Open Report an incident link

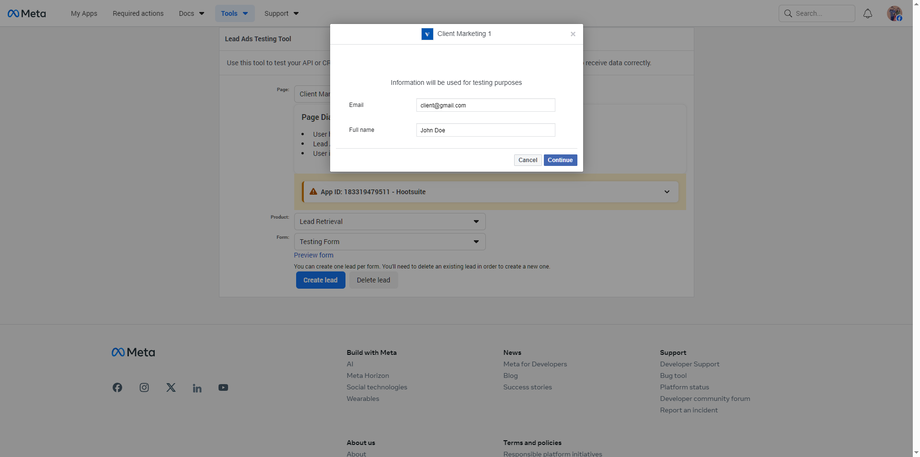[x=689, y=410]
